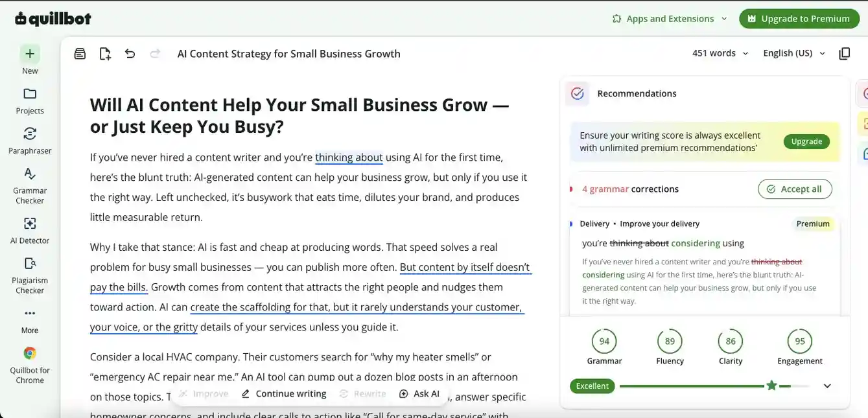Click the star on the score progress bar
The width and height of the screenshot is (868, 418).
pyautogui.click(x=771, y=386)
